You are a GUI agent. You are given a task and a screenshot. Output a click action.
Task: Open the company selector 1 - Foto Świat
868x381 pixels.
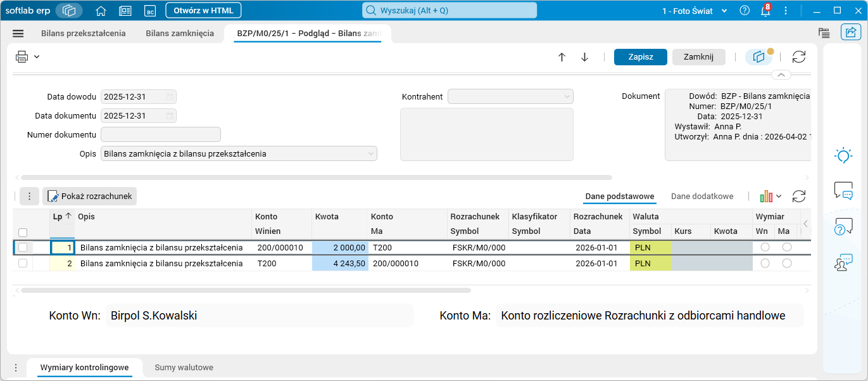click(695, 11)
